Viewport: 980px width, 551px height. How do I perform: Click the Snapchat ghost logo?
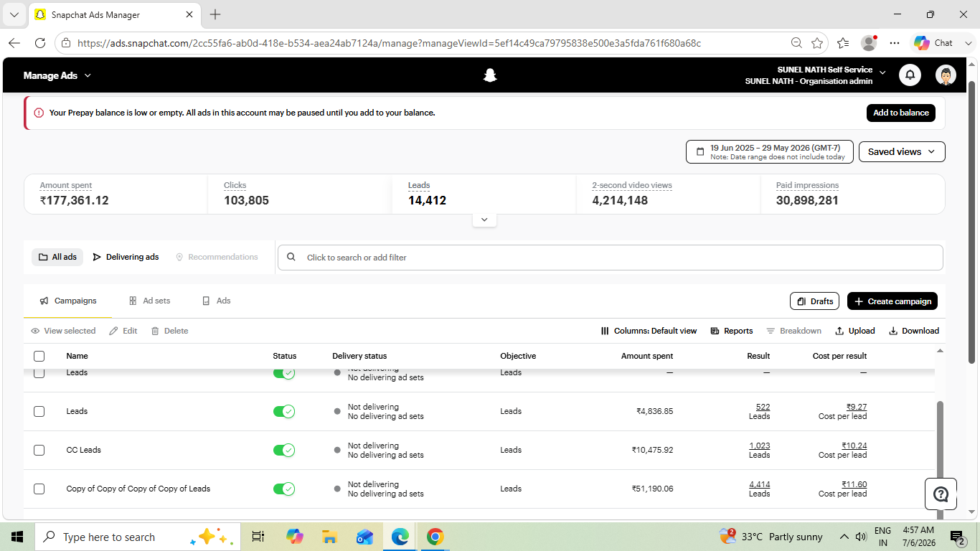(x=490, y=75)
